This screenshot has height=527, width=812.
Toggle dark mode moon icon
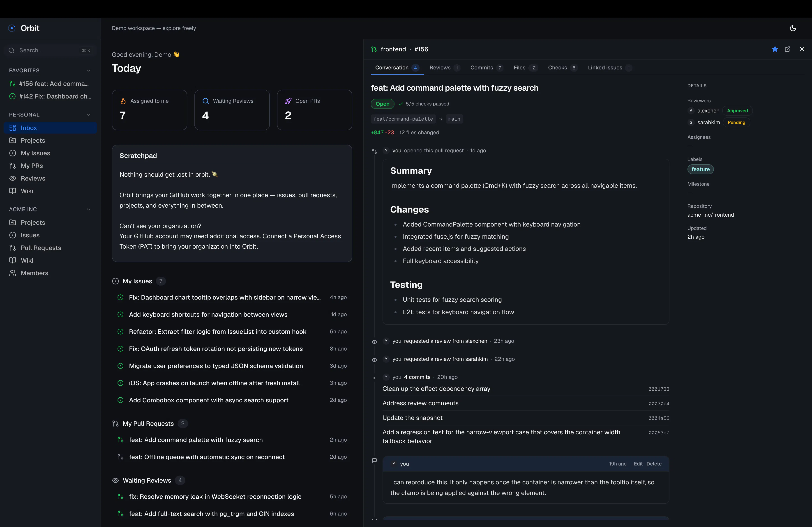pyautogui.click(x=793, y=28)
